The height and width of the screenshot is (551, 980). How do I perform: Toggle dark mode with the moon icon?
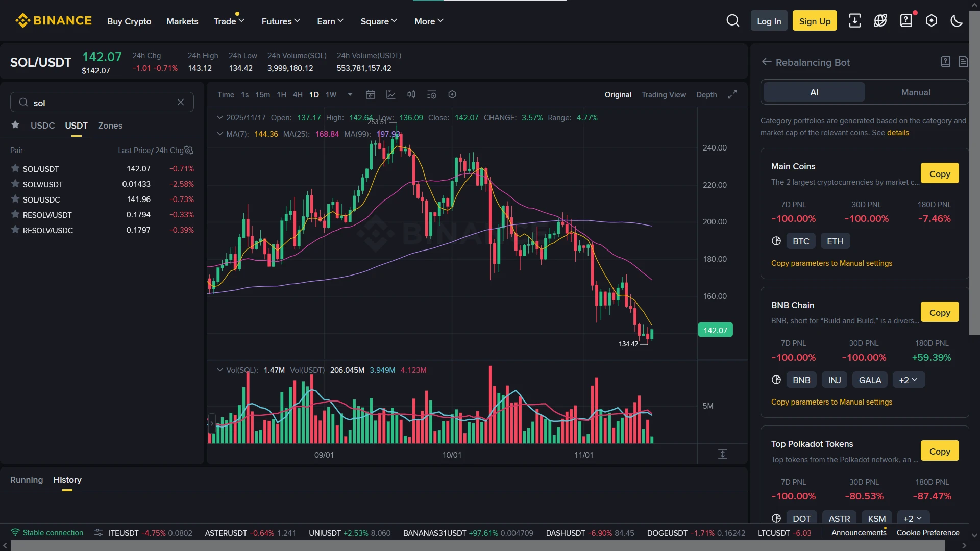(x=956, y=20)
